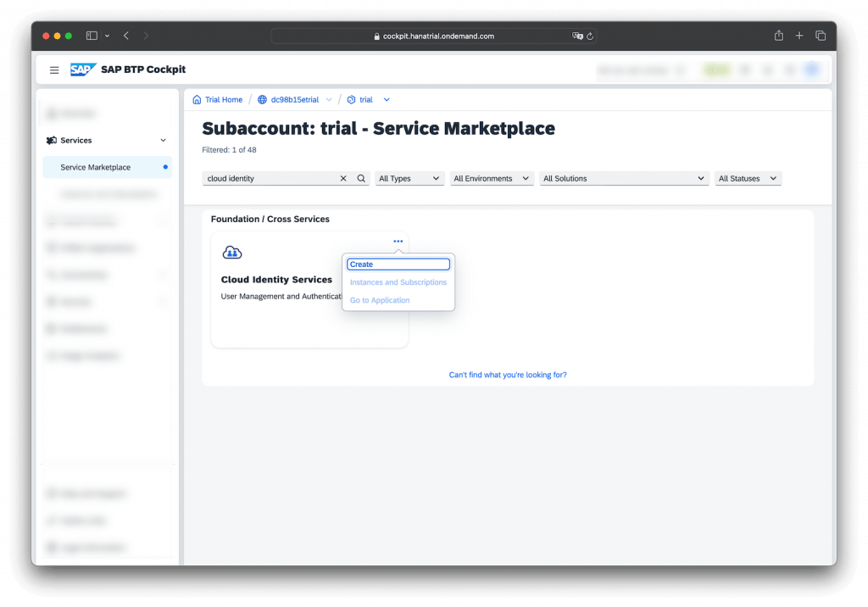Click the Cloud Identity Services card title
This screenshot has height=607, width=868.
pyautogui.click(x=276, y=280)
